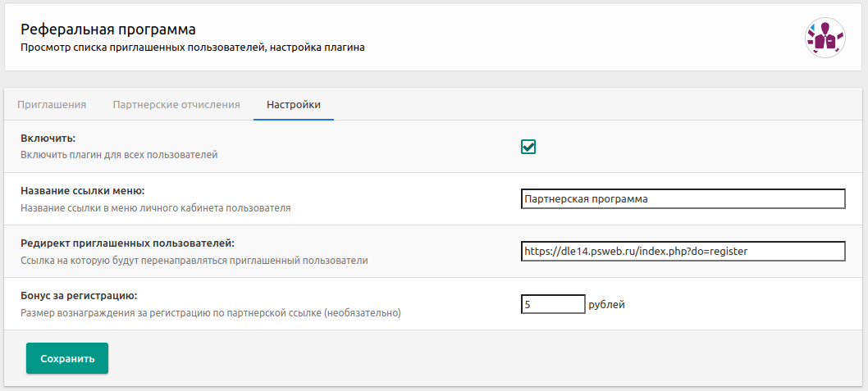Click the Реферальная программа page heading
Screen dimensions: 868x391
pyautogui.click(x=108, y=30)
